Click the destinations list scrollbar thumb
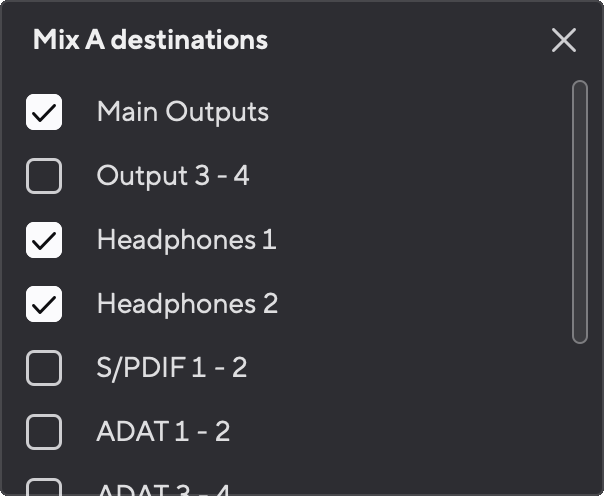Viewport: 604px width, 496px height. click(579, 212)
